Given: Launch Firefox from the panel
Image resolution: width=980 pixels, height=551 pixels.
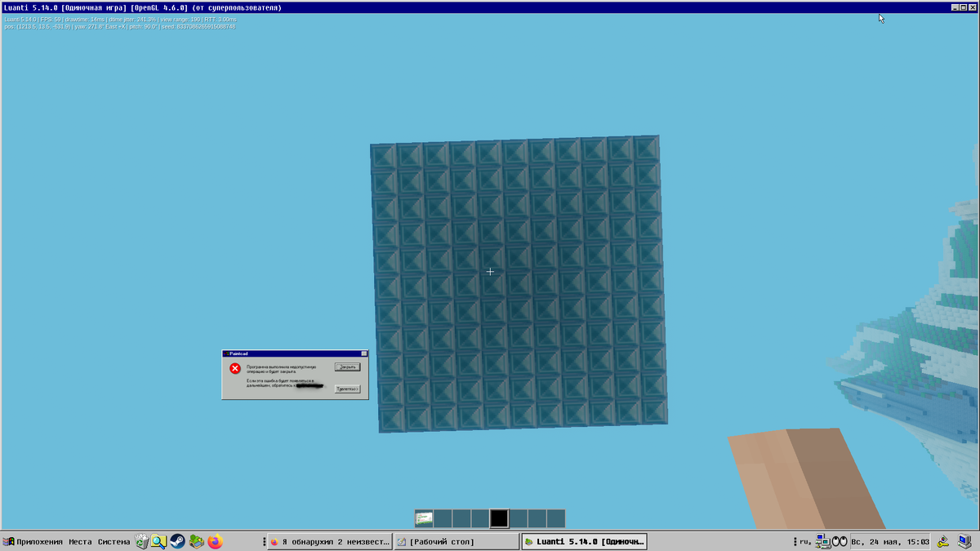Looking at the screenshot, I should tap(215, 541).
